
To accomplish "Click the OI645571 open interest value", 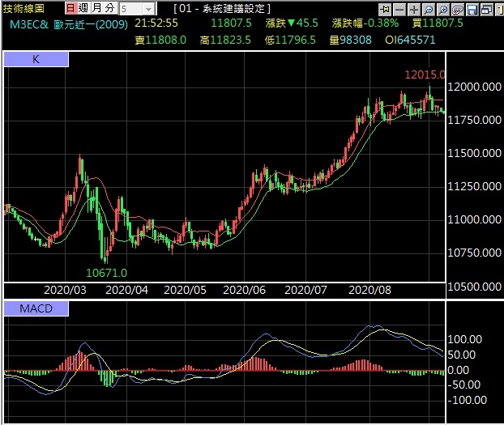I will pyautogui.click(x=410, y=40).
